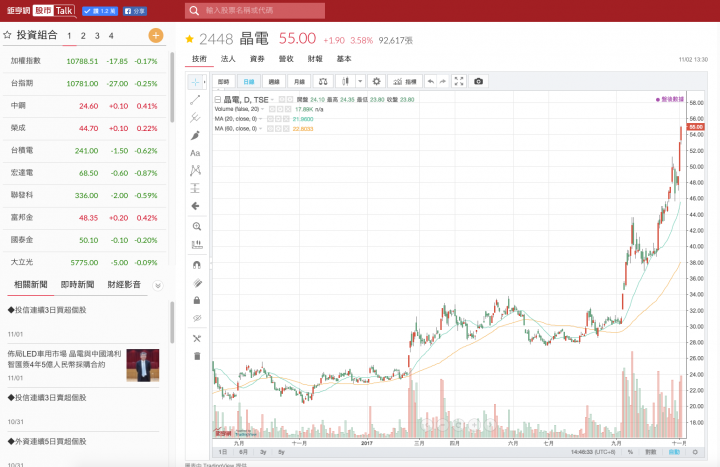
Task: Click the candlestick chart style icon
Action: coord(345,81)
